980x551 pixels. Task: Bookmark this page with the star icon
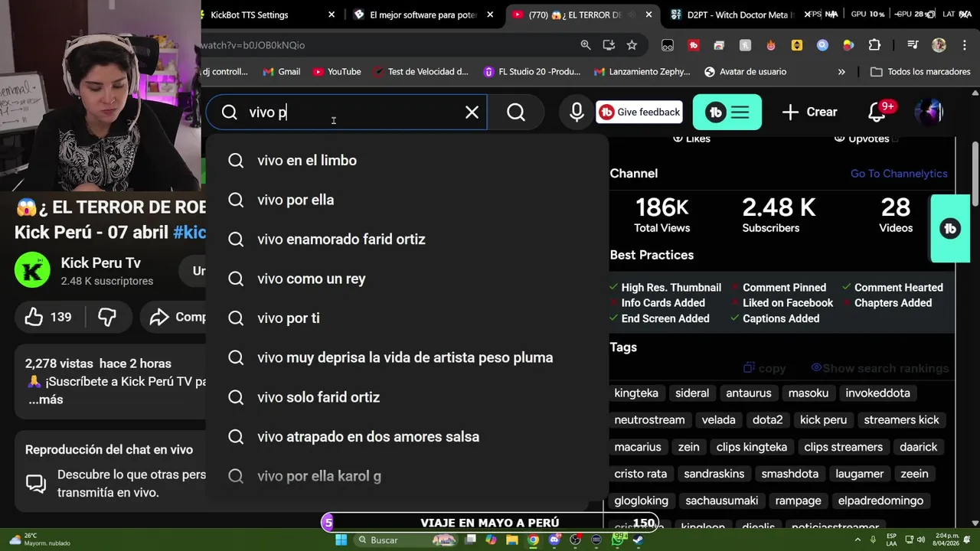[x=632, y=45]
